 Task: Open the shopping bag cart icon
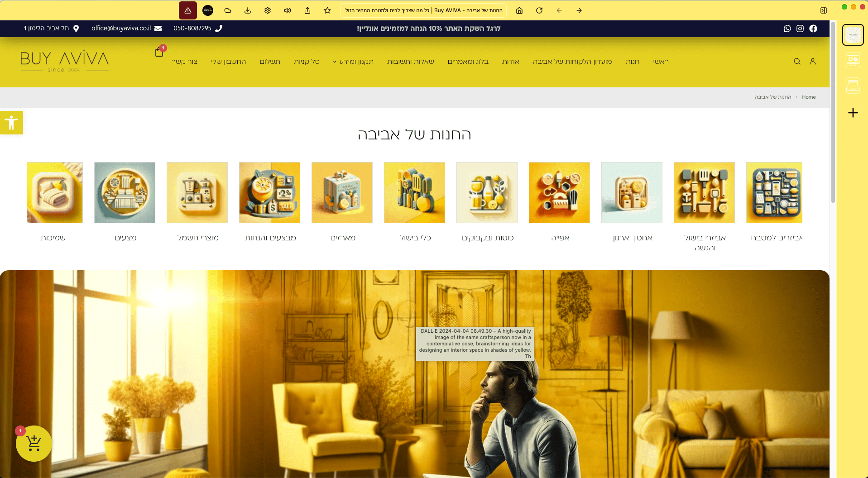pyautogui.click(x=159, y=52)
